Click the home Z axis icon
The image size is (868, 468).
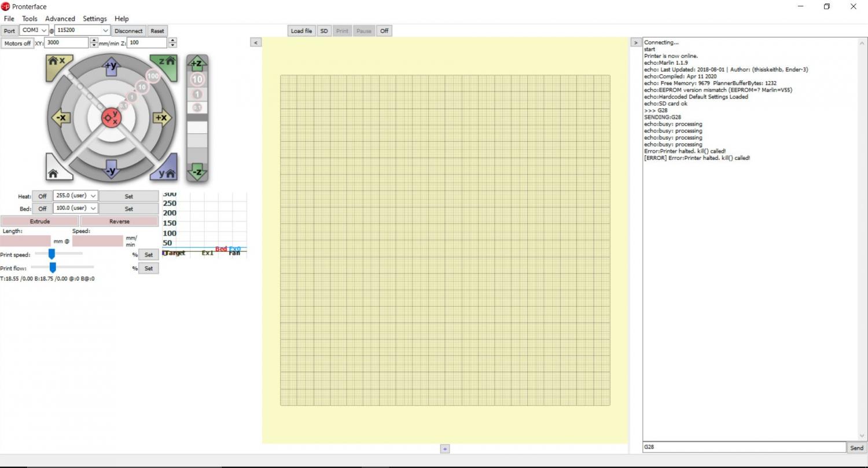click(x=164, y=63)
